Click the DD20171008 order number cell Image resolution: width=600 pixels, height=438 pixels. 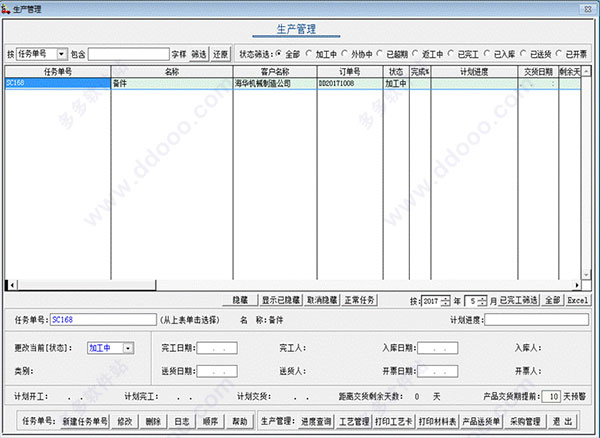[350, 83]
